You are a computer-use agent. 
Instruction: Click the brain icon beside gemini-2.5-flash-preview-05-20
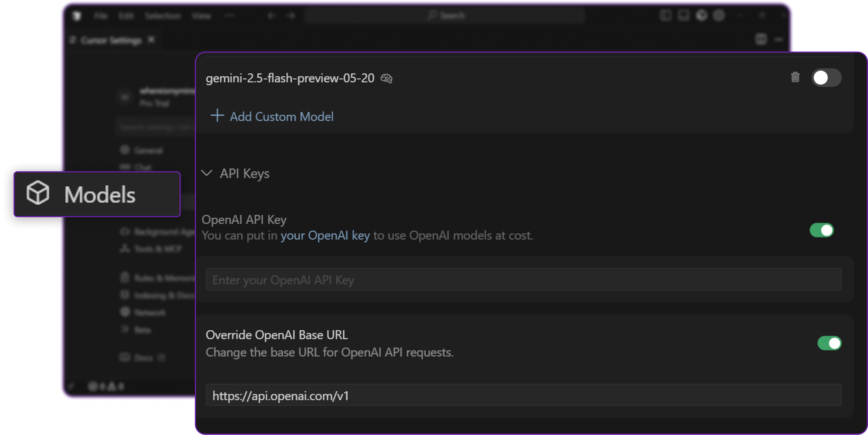386,79
